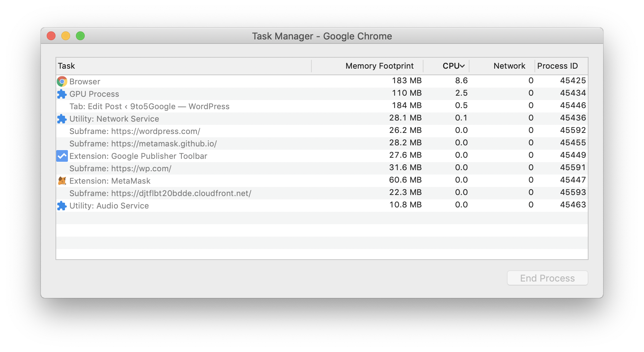Click the puzzle piece icon for GPU Process
The image size is (644, 352).
tap(62, 94)
